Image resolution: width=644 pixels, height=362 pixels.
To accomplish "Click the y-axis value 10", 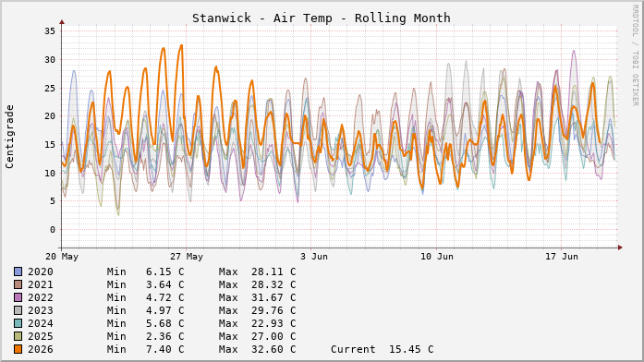I will click(50, 174).
